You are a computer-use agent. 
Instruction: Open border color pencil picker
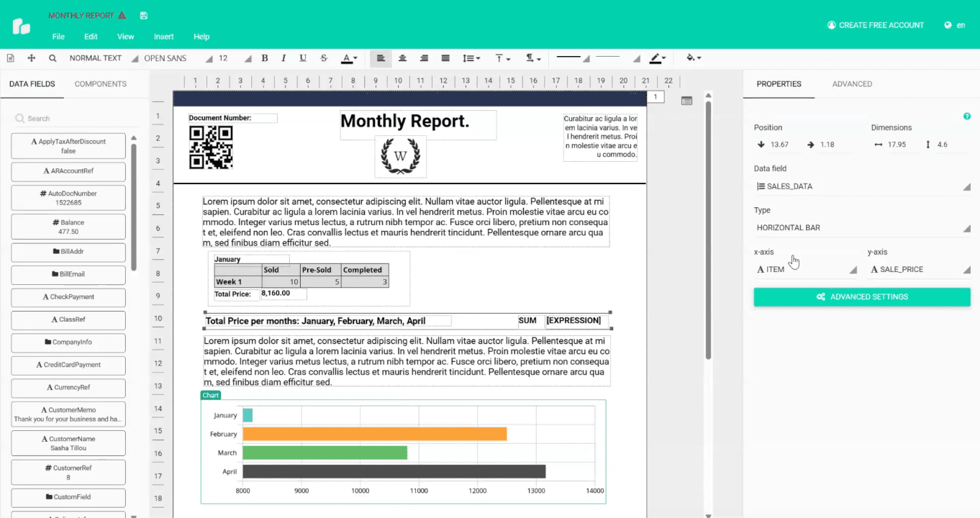click(658, 58)
